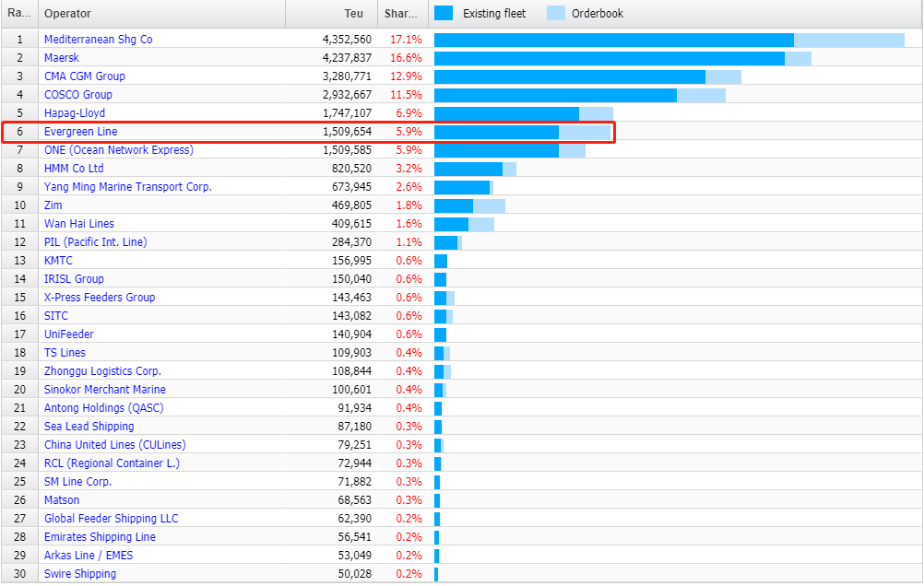Open the SITC operator link
Image resolution: width=924 pixels, height=586 pixels.
[56, 316]
